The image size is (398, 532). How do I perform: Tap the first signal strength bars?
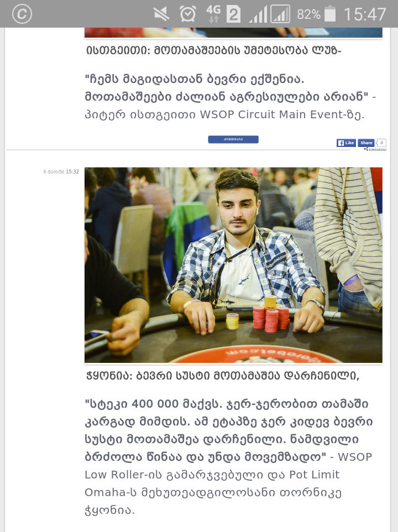pos(258,15)
